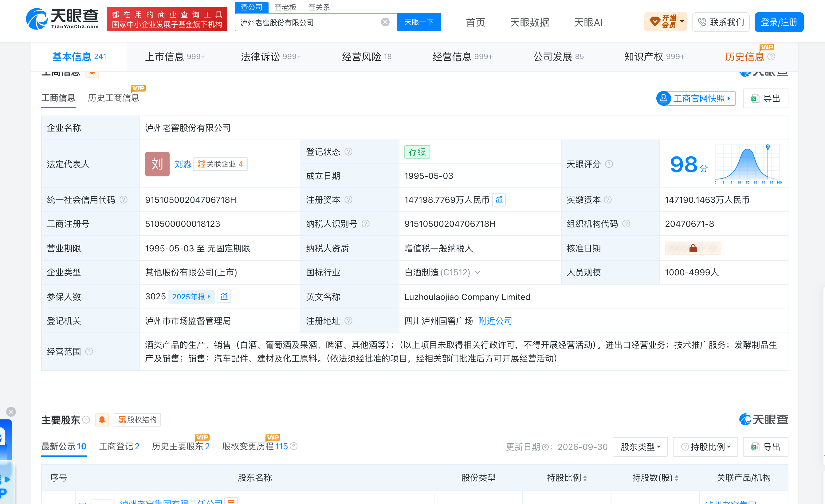Open 附近公司 link
The height and width of the screenshot is (504, 825).
pyautogui.click(x=495, y=321)
